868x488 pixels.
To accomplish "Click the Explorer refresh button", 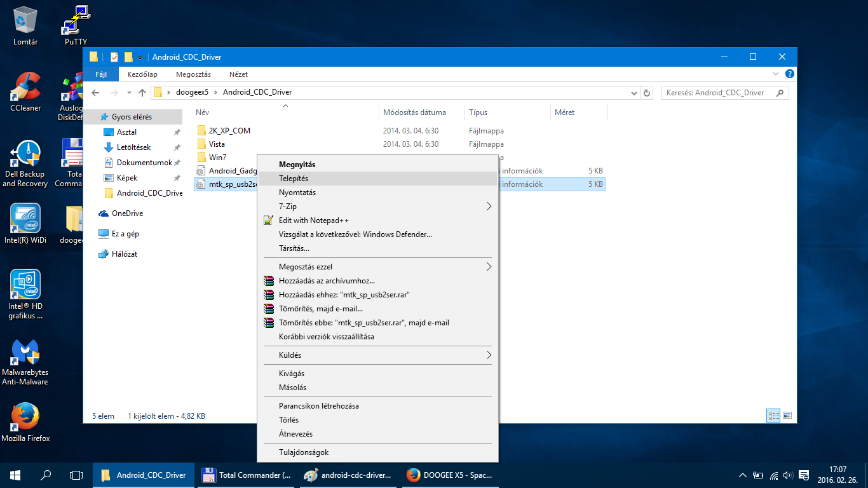I will [647, 93].
